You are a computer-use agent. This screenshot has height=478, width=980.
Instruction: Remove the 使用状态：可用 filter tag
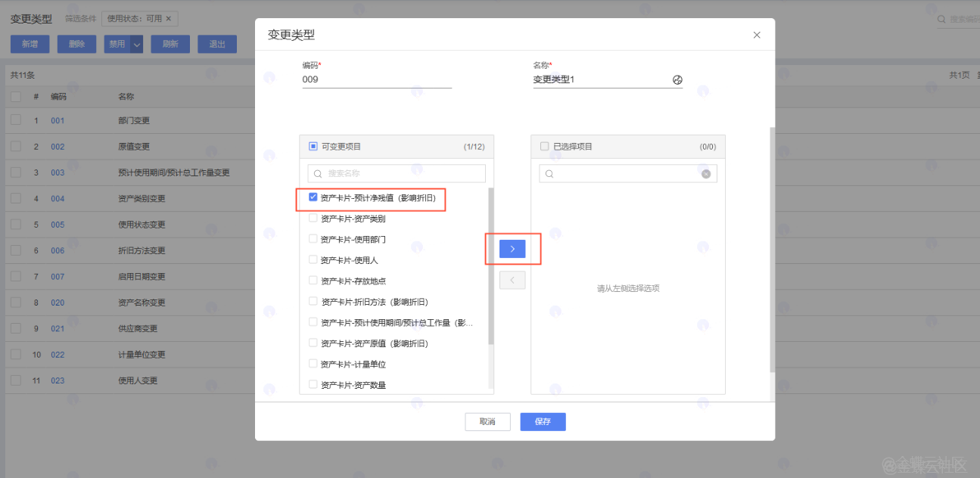(168, 18)
